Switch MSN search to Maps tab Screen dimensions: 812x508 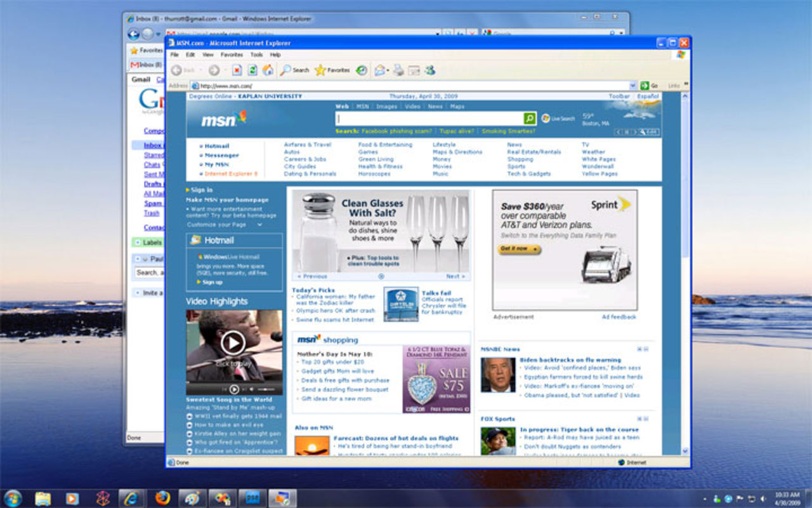[457, 107]
